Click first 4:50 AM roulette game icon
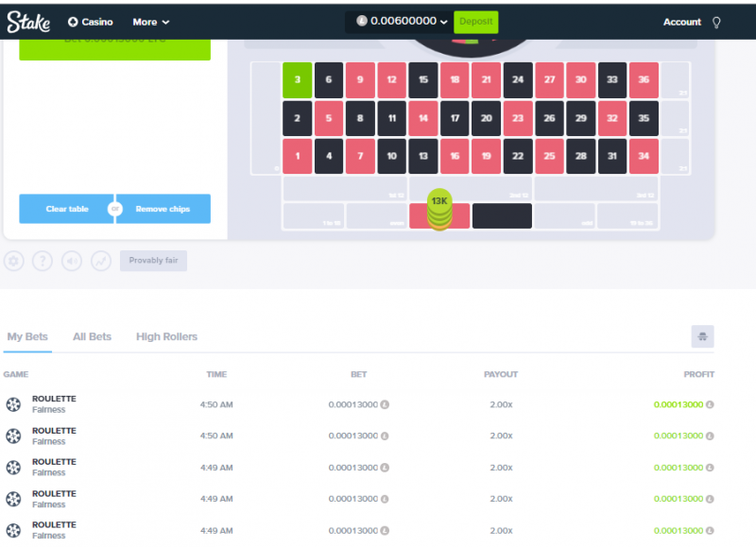 (13, 404)
